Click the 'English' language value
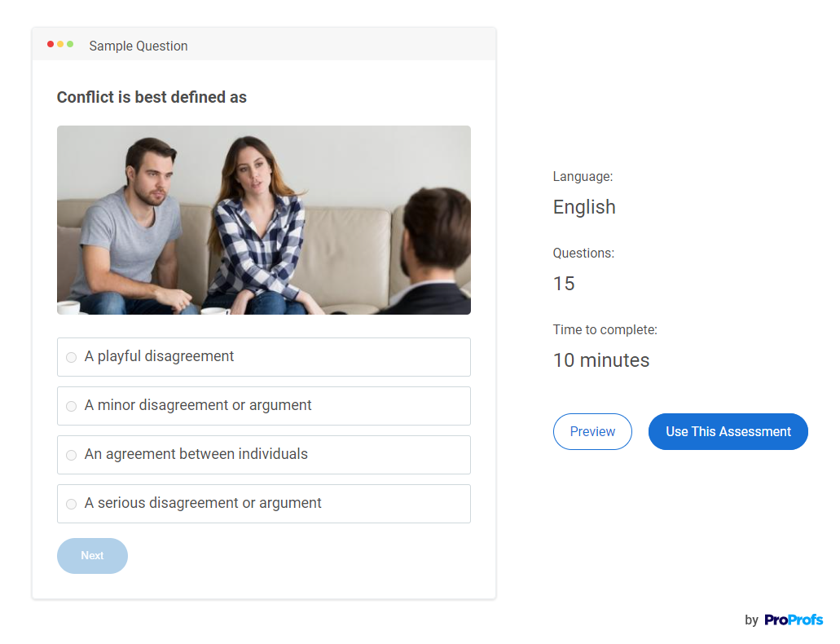The width and height of the screenshot is (840, 644). click(x=584, y=207)
